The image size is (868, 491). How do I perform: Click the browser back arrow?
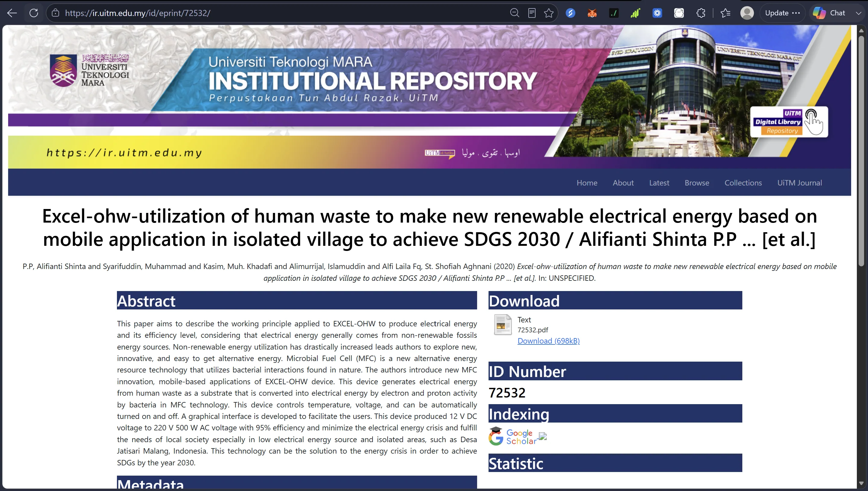12,13
